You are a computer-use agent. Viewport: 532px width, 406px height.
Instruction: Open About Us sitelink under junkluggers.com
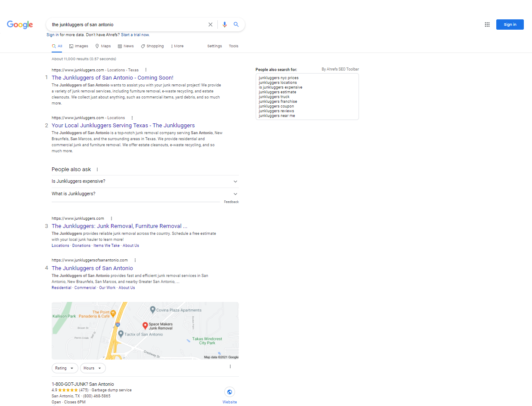click(131, 246)
